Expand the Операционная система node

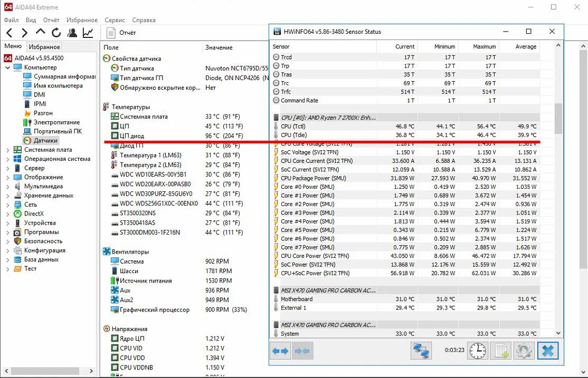(x=8, y=159)
